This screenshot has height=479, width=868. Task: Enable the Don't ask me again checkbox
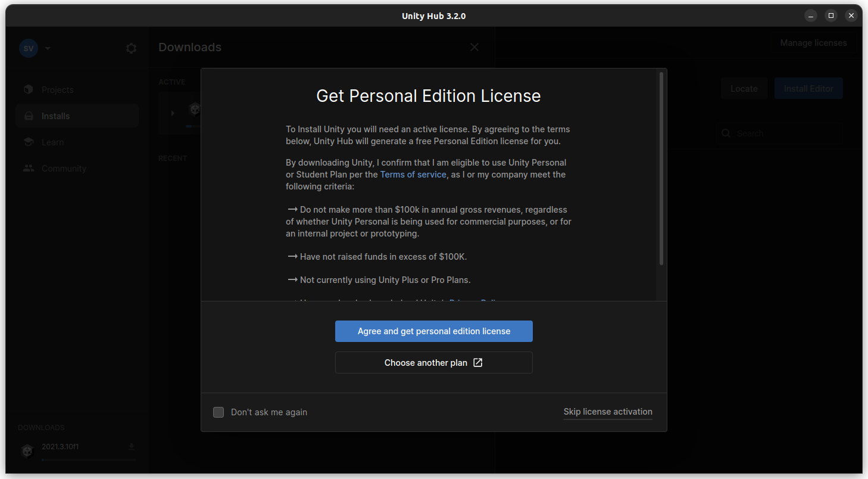tap(218, 412)
